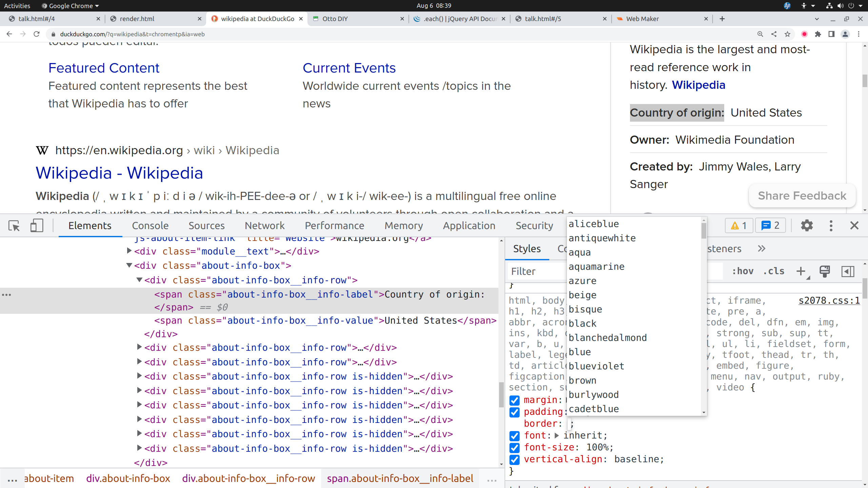This screenshot has width=868, height=488.
Task: Open the Network panel tab
Action: [x=264, y=226]
